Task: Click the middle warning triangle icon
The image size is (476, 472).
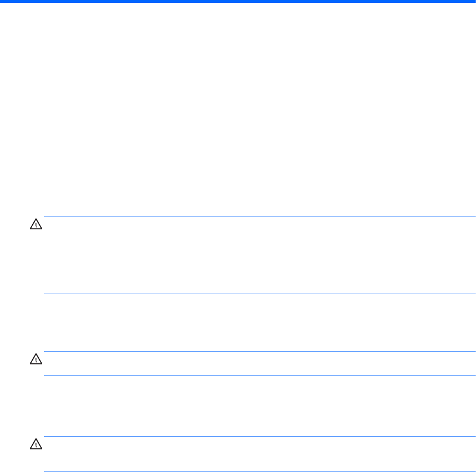Action: click(x=36, y=359)
